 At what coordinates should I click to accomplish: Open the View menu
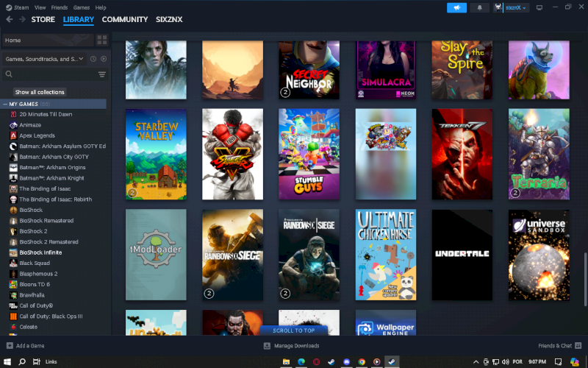tap(40, 7)
